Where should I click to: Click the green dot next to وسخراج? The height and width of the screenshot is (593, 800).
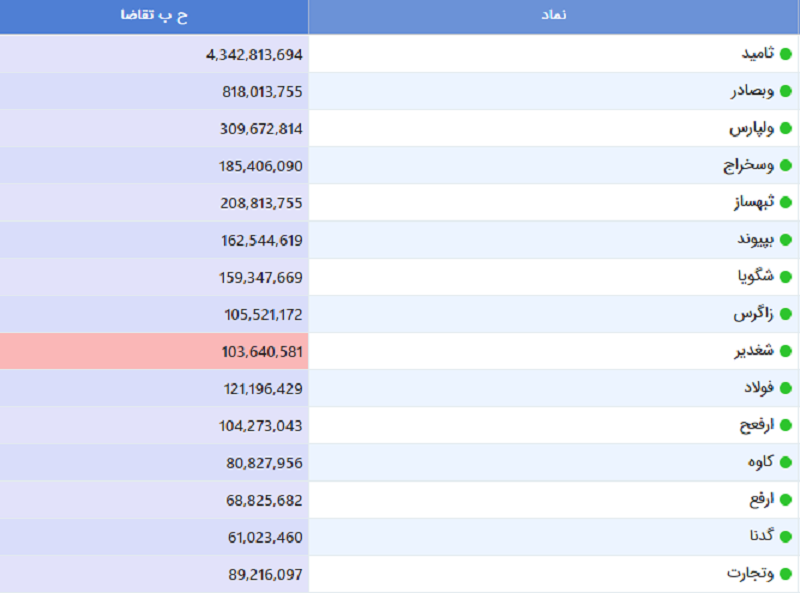pos(785,165)
